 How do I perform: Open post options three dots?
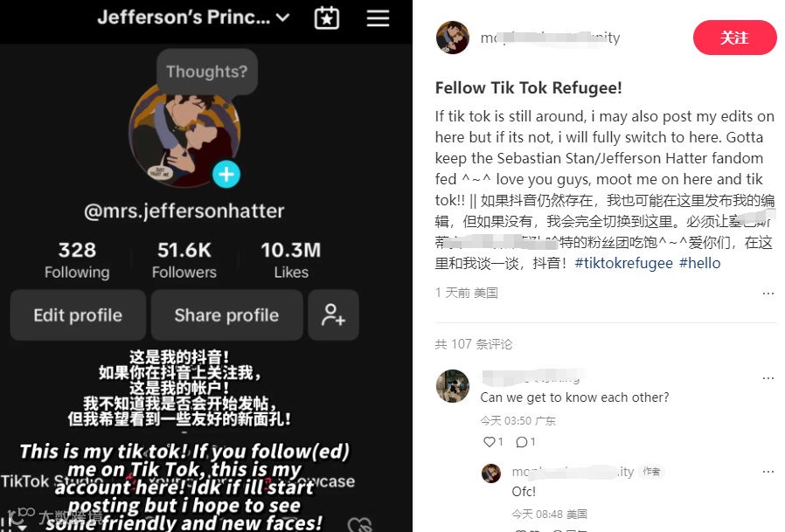click(768, 294)
